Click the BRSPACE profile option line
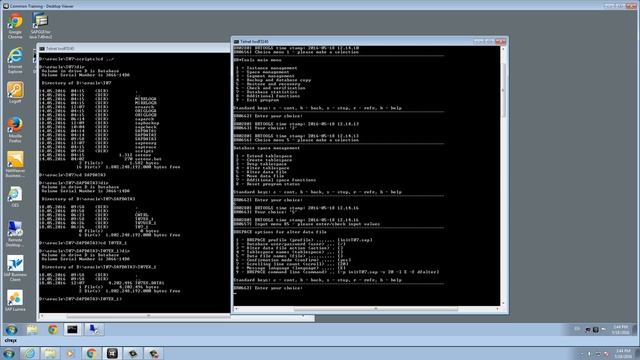 pos(304,240)
